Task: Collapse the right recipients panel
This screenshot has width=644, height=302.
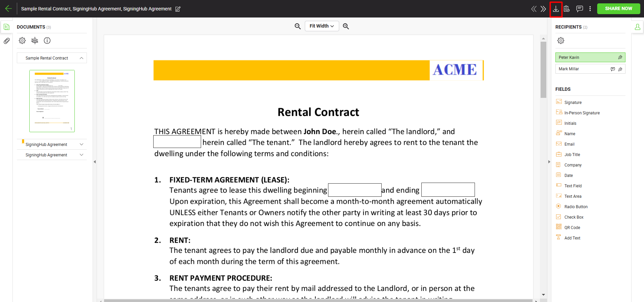Action: tap(549, 162)
